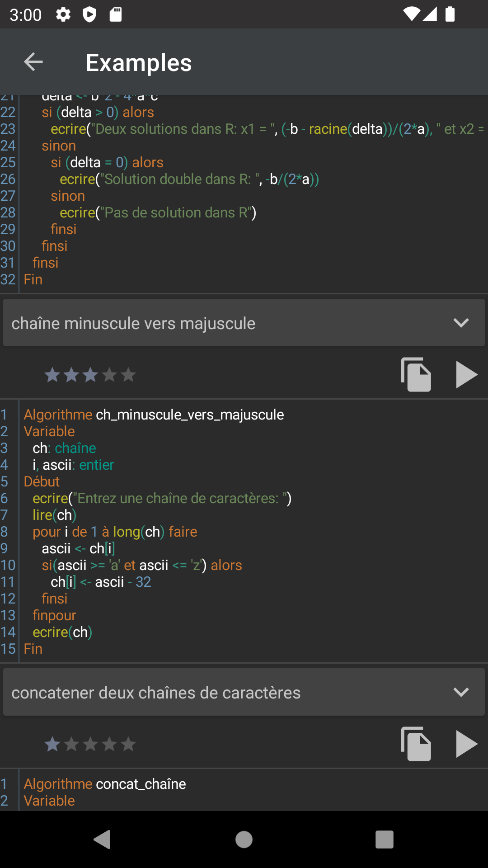488x868 pixels.
Task: Tap the 'Début' line of minuscule_vers_majuscule
Action: point(42,481)
